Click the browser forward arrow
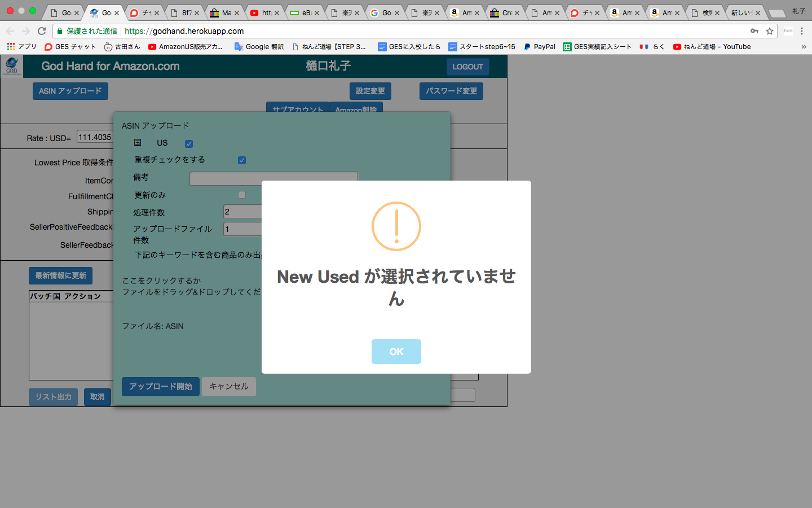The image size is (812, 508). (25, 31)
